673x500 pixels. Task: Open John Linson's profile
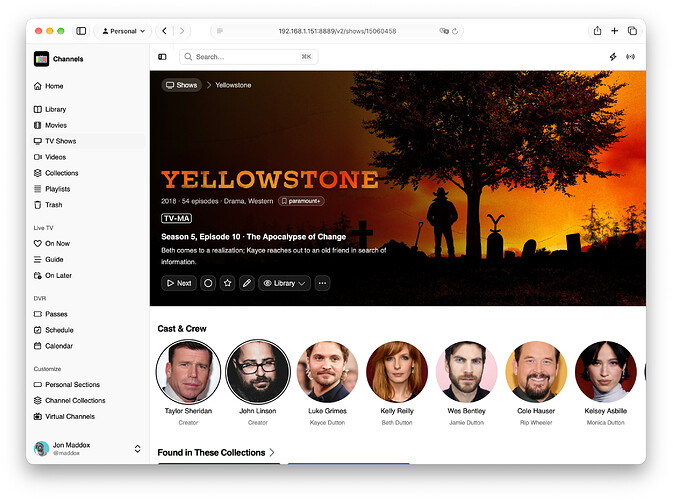pos(258,372)
